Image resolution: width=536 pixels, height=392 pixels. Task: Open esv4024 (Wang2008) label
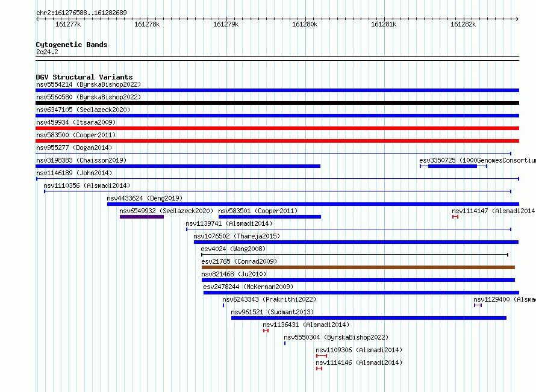coord(233,249)
